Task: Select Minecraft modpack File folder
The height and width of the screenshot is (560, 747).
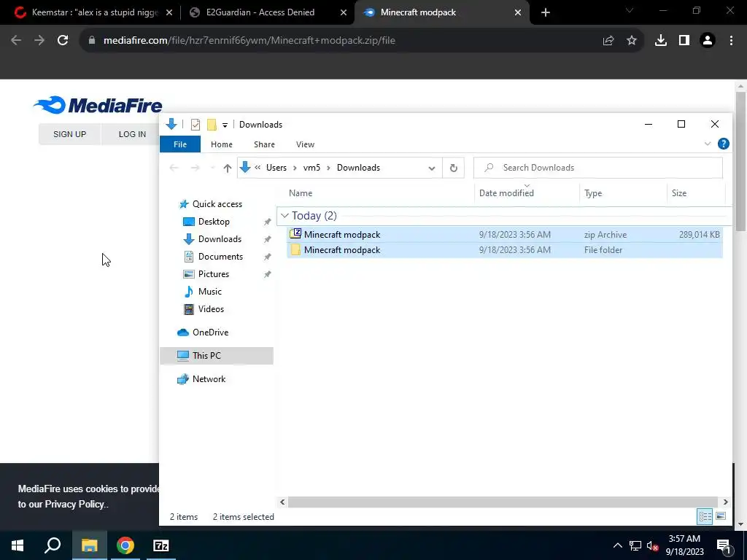Action: pyautogui.click(x=505, y=250)
